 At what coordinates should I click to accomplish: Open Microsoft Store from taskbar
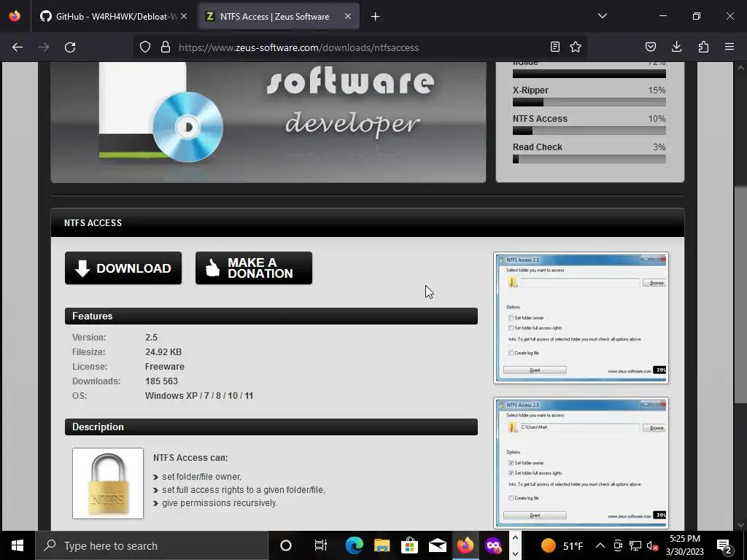click(409, 545)
